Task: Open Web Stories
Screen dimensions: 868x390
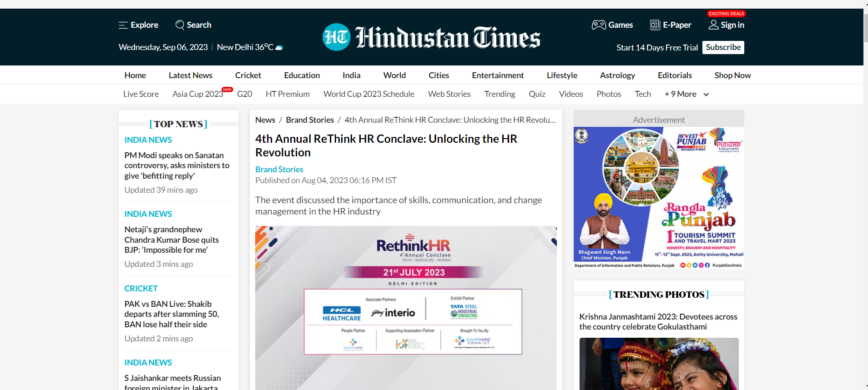Action: tap(449, 94)
